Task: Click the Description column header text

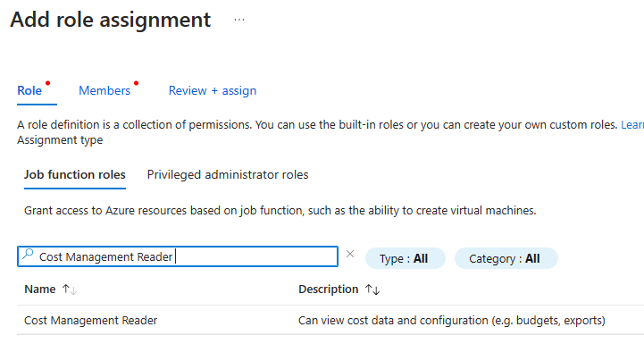Action: (x=328, y=289)
